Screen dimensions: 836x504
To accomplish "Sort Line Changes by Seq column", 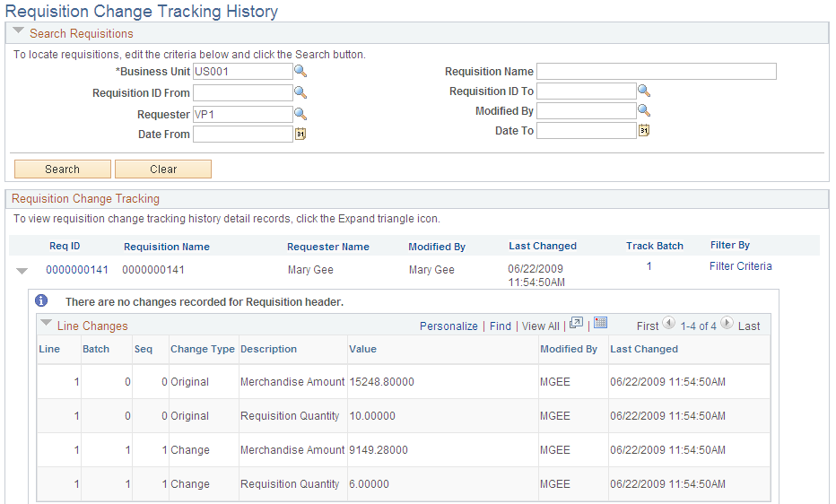I will pyautogui.click(x=143, y=349).
